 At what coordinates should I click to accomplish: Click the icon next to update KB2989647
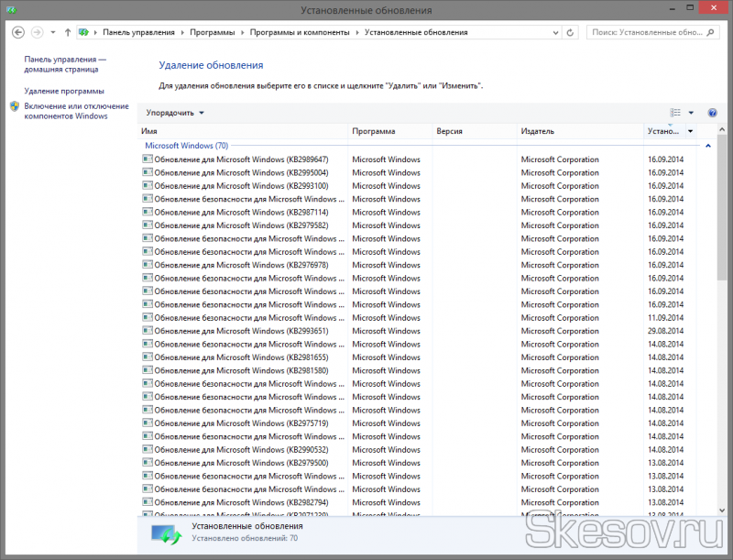pos(148,159)
